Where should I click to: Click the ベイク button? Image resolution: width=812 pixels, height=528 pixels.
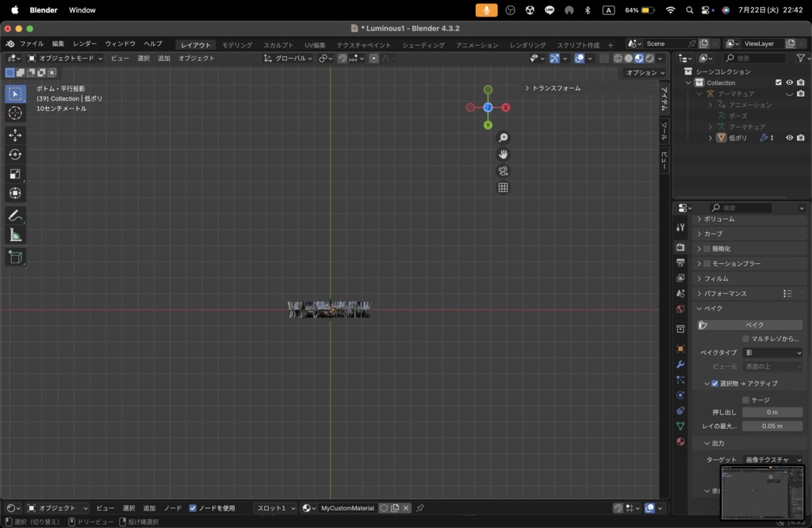[754, 325]
